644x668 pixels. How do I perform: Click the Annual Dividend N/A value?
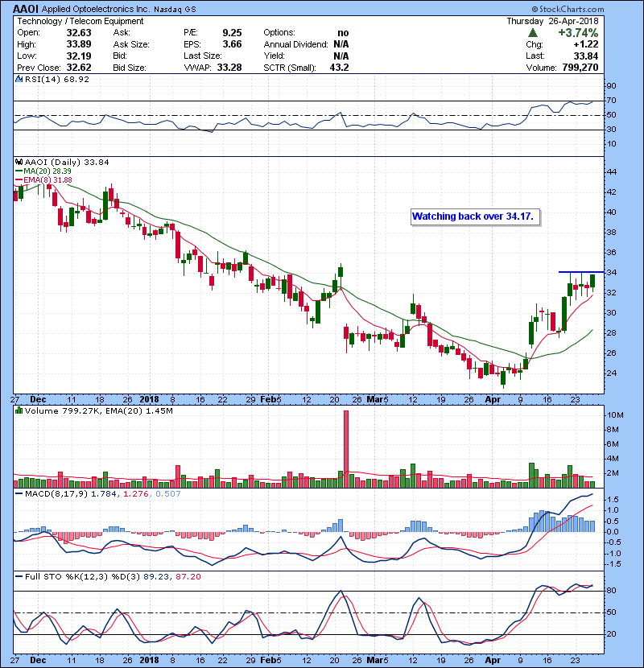pyautogui.click(x=341, y=44)
